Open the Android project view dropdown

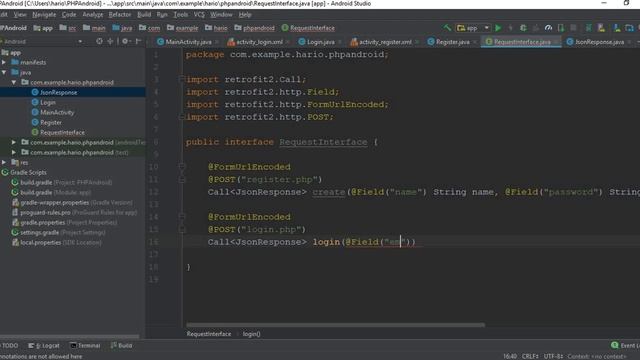(x=43, y=41)
